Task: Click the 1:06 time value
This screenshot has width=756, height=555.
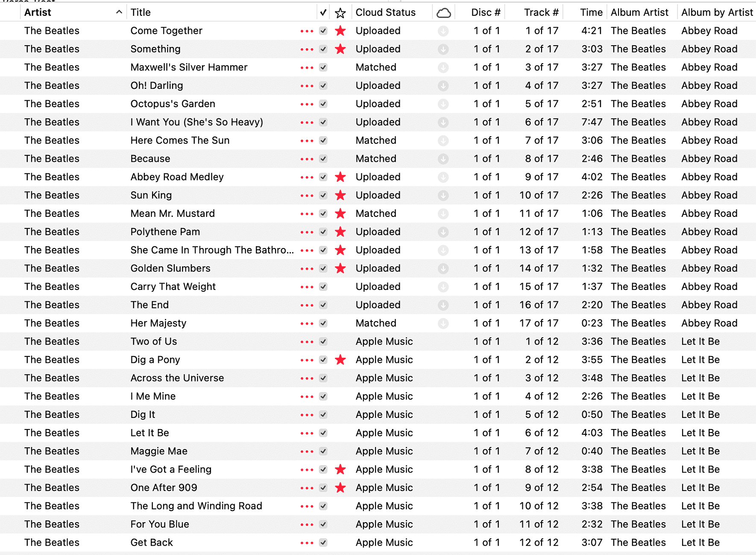Action: coord(592,213)
